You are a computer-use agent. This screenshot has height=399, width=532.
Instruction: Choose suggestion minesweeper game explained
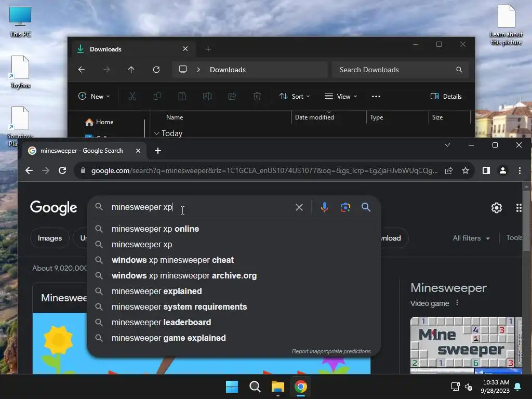click(x=234, y=338)
